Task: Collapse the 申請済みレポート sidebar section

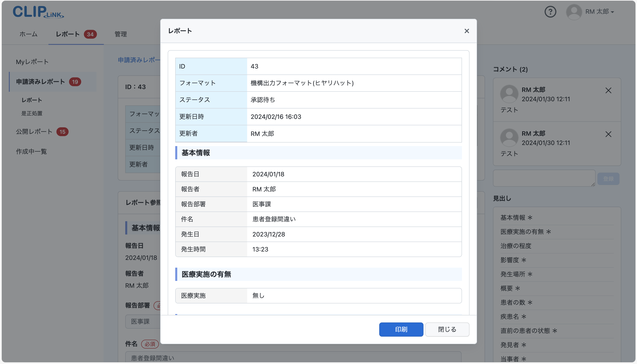Action: tap(41, 81)
